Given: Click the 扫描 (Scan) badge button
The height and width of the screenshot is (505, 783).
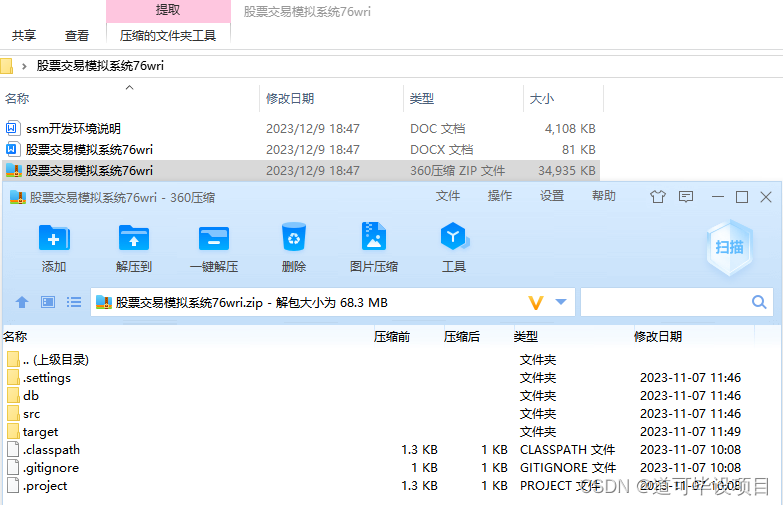Looking at the screenshot, I should click(x=730, y=247).
